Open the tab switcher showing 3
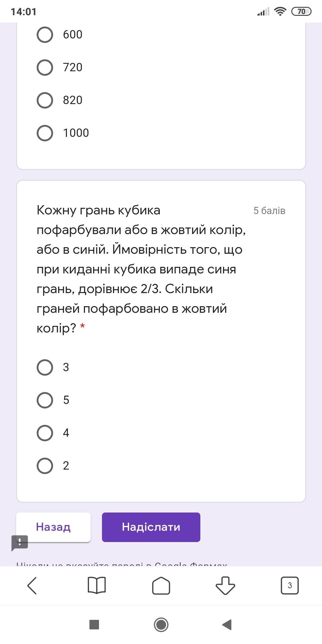 (290, 586)
